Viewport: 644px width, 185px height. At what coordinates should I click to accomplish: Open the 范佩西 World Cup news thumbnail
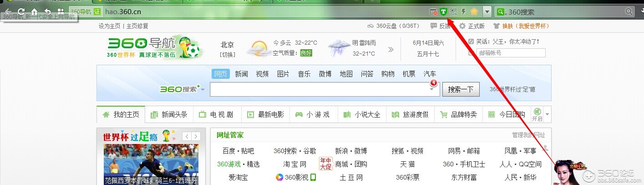[x=151, y=164]
